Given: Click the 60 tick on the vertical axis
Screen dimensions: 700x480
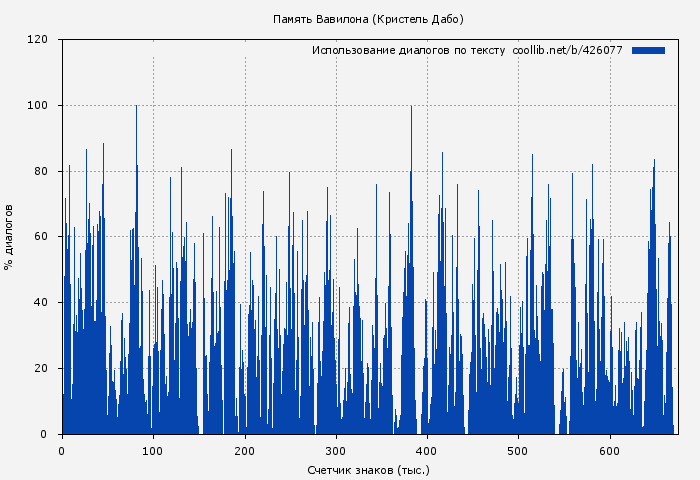Looking at the screenshot, I should [x=41, y=237].
